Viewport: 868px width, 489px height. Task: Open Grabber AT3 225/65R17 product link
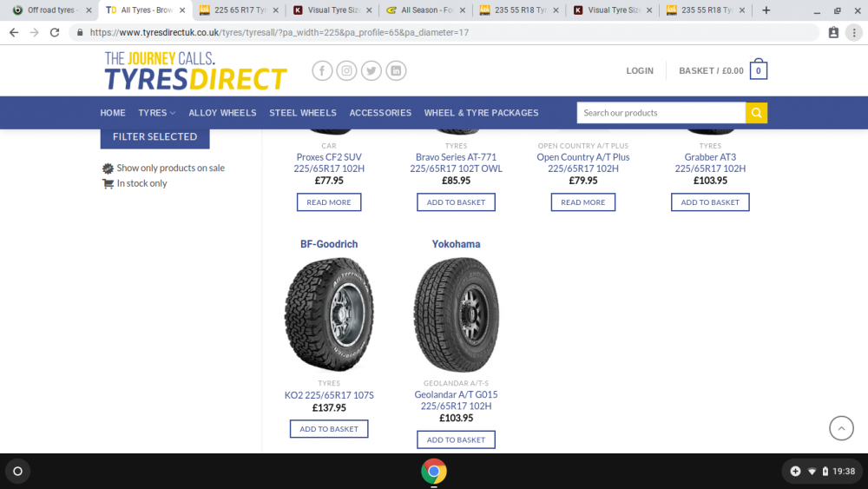[x=710, y=162]
